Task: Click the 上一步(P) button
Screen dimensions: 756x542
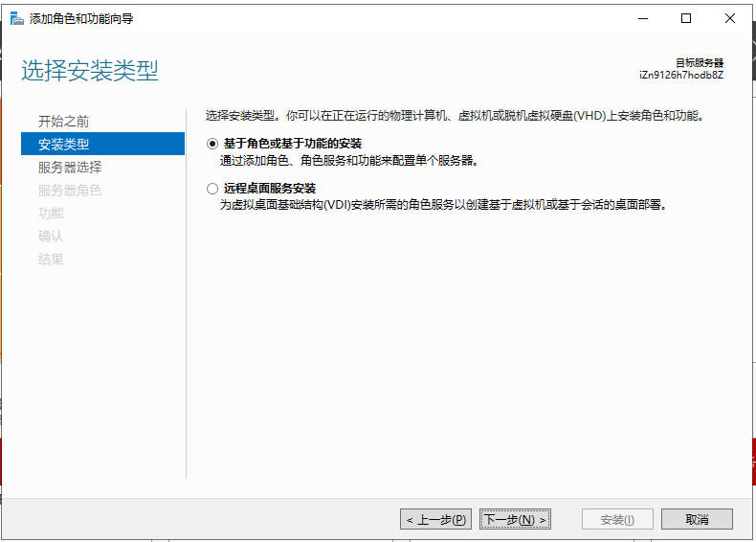Action: [x=435, y=519]
